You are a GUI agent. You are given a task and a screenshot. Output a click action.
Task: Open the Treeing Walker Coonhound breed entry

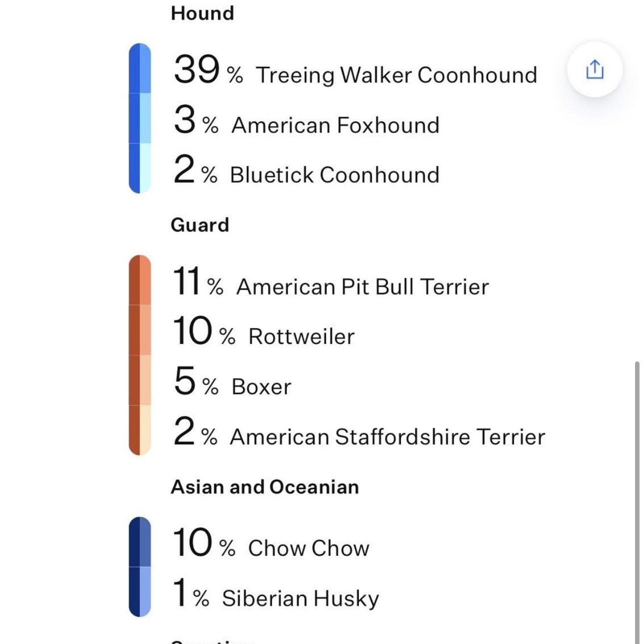click(x=396, y=75)
